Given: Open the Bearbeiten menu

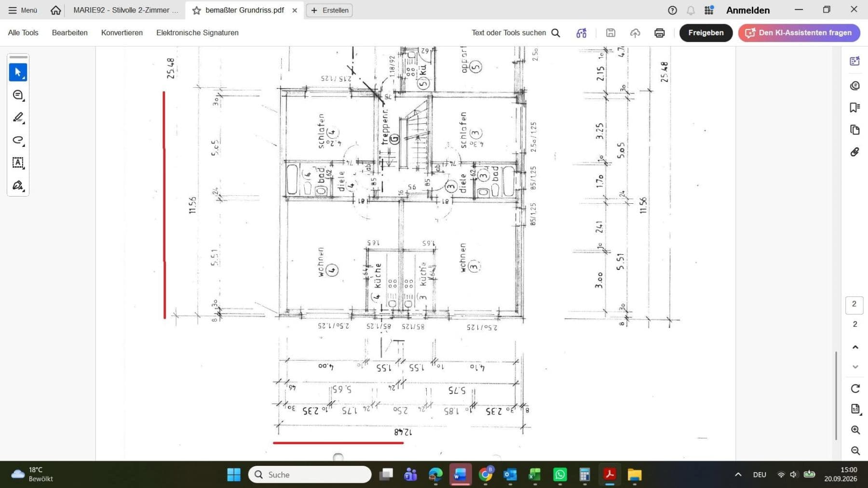Looking at the screenshot, I should click(x=70, y=33).
